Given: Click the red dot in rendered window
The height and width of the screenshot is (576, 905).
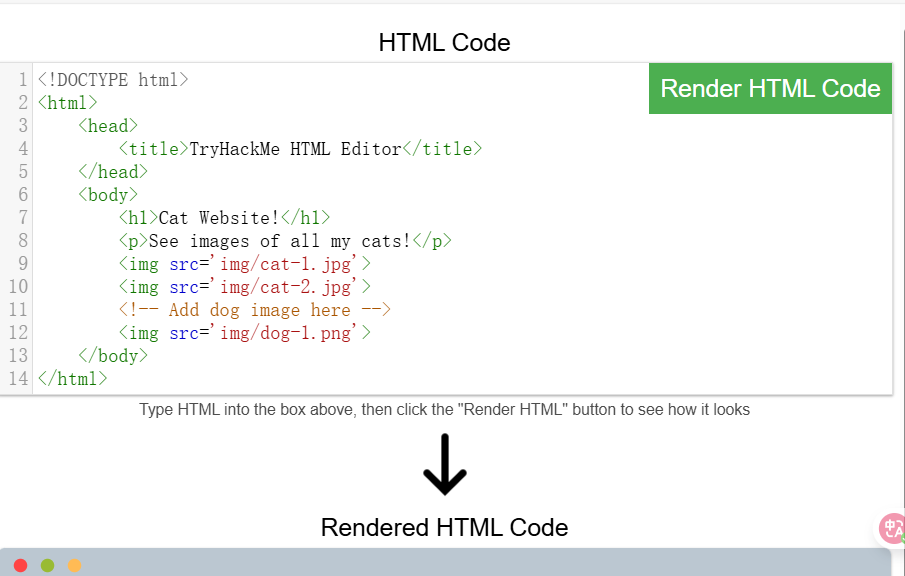Looking at the screenshot, I should [21, 566].
